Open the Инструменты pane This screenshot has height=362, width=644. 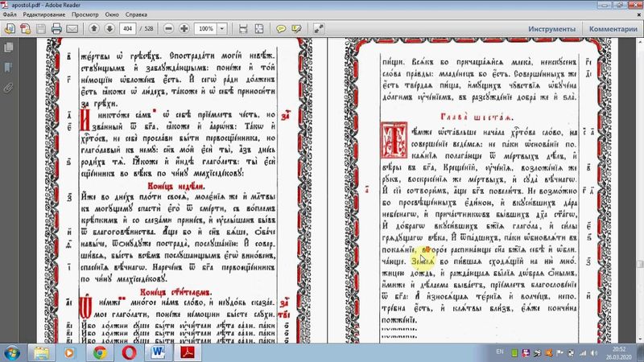click(554, 29)
